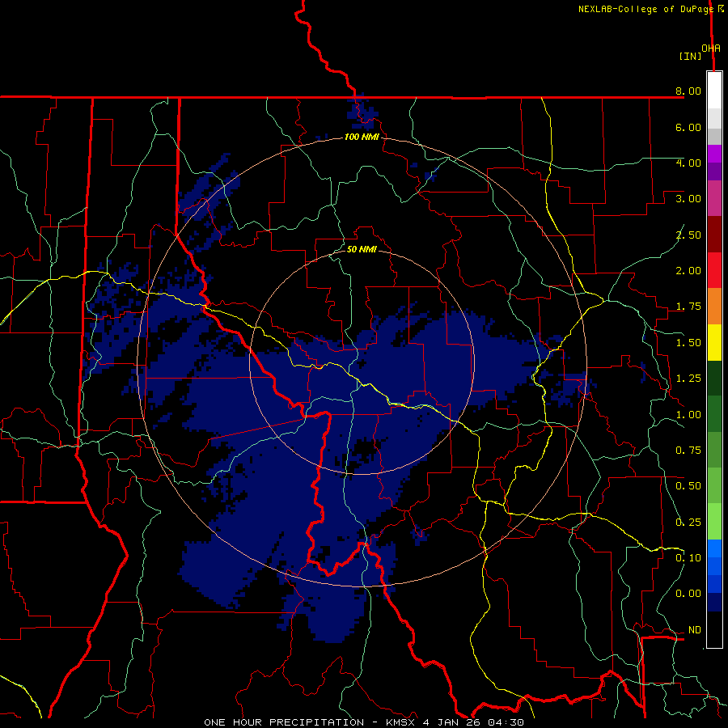Viewport: 728px width, 728px height.
Task: Click the red 2.00 inch legend swatch
Action: (x=714, y=270)
